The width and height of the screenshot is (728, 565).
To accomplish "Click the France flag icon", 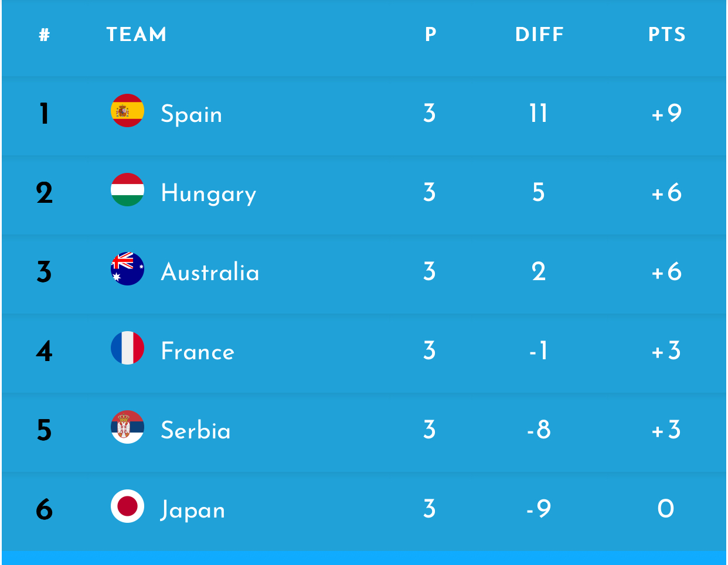I will point(127,348).
